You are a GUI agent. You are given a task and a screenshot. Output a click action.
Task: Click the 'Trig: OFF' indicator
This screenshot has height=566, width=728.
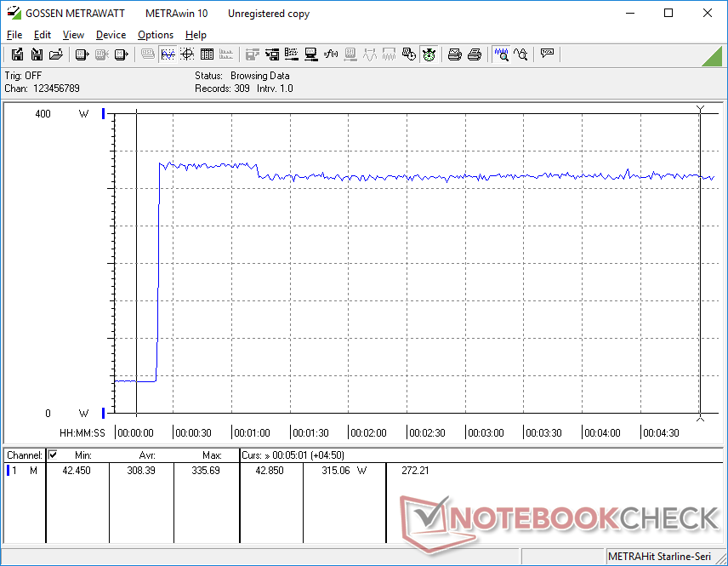(x=23, y=75)
